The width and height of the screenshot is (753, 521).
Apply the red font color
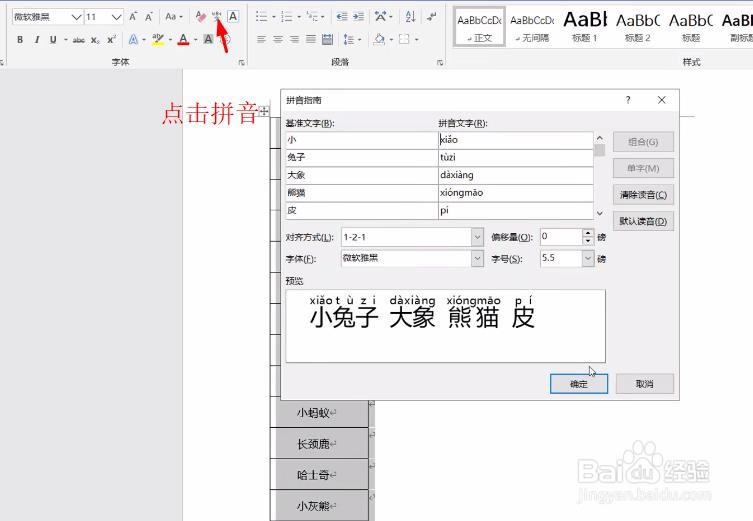183,39
